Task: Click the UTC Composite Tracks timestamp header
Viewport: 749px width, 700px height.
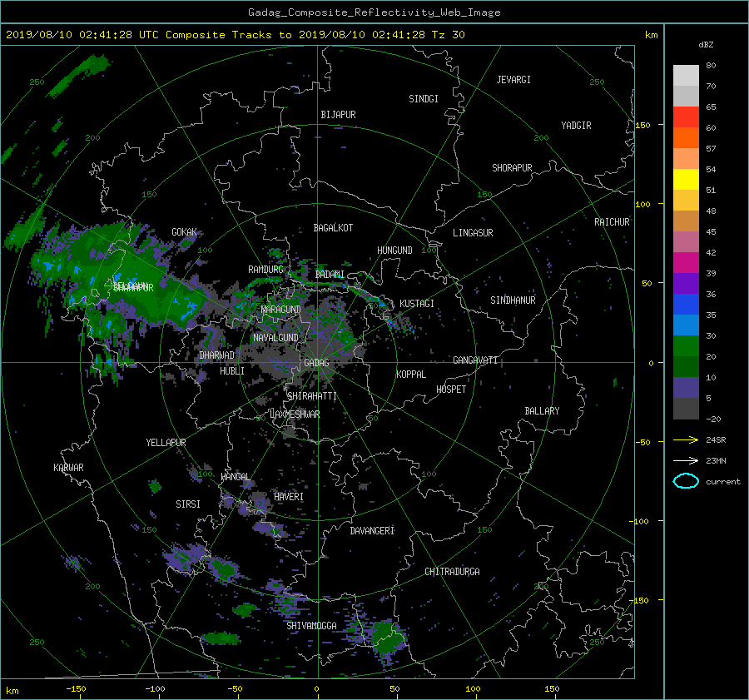Action: (235, 35)
